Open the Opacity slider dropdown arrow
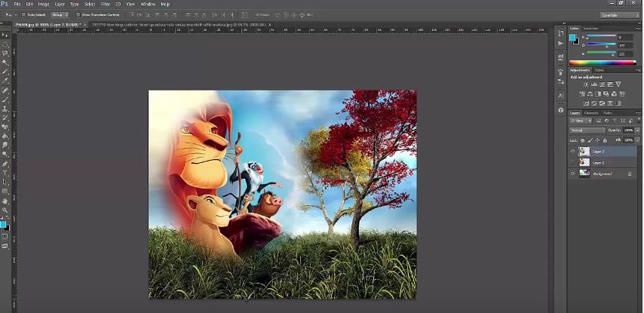 pyautogui.click(x=637, y=130)
